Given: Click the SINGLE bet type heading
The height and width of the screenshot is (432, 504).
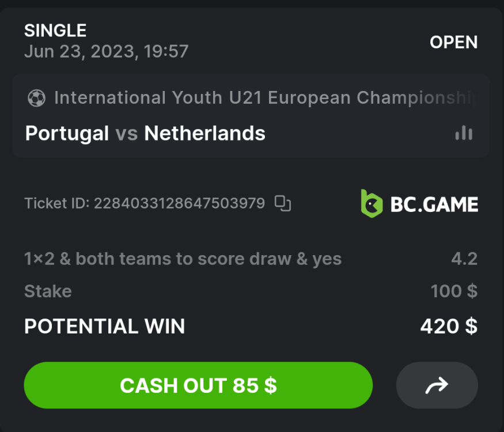Looking at the screenshot, I should pos(55,31).
